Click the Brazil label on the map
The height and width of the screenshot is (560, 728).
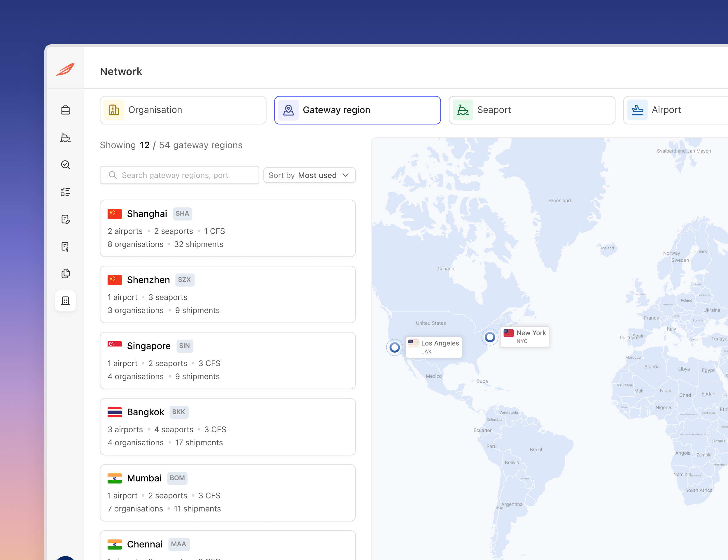(x=536, y=449)
